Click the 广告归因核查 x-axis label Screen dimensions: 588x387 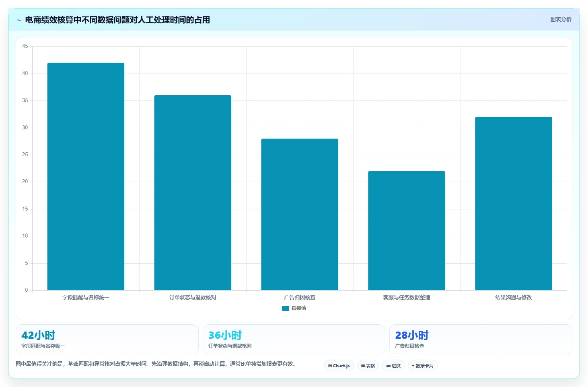[x=300, y=297]
